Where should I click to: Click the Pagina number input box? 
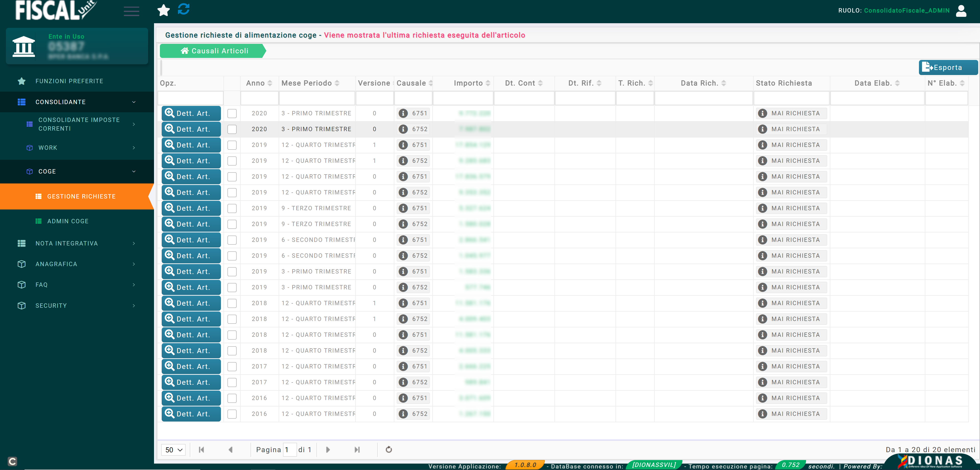(x=290, y=450)
